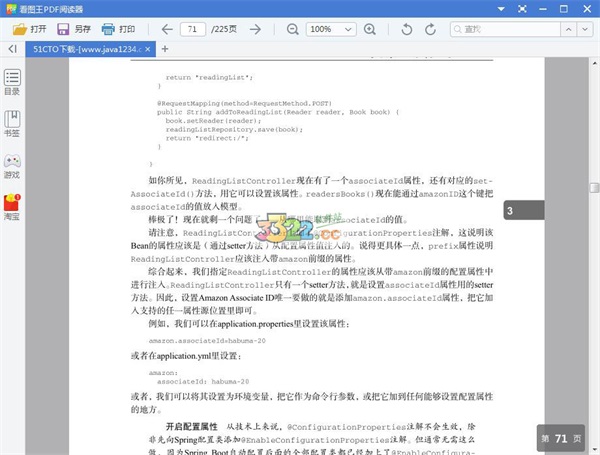This screenshot has height=455, width=600.
Task: Click the heading 开启配置属性
Action: click(x=192, y=427)
